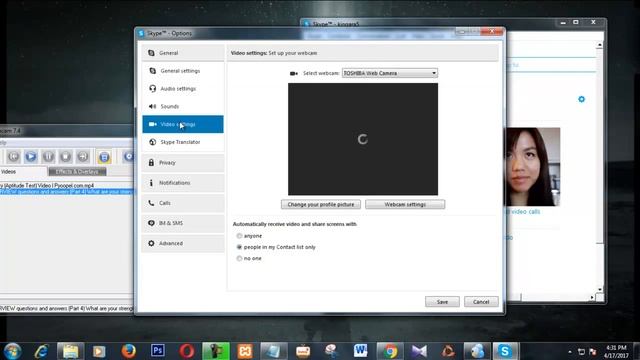Viewport: 640px width, 360px height.
Task: Select the highlighted questions and answers video row
Action: 67,191
